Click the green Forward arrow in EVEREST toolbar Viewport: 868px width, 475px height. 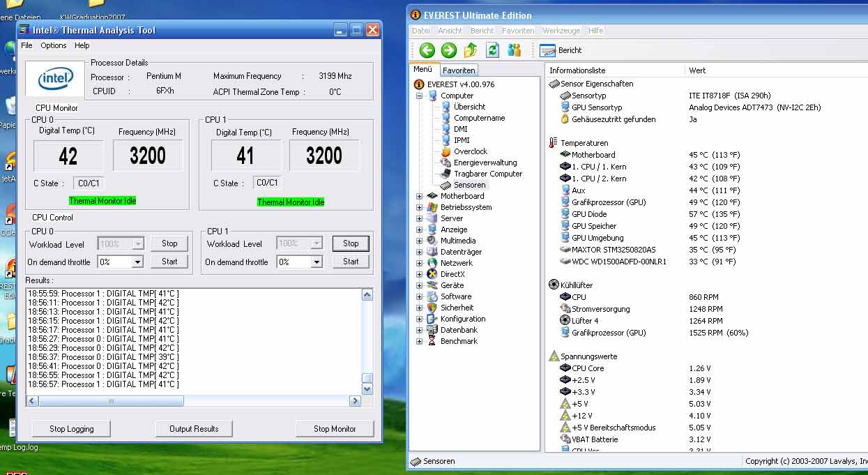tap(449, 50)
